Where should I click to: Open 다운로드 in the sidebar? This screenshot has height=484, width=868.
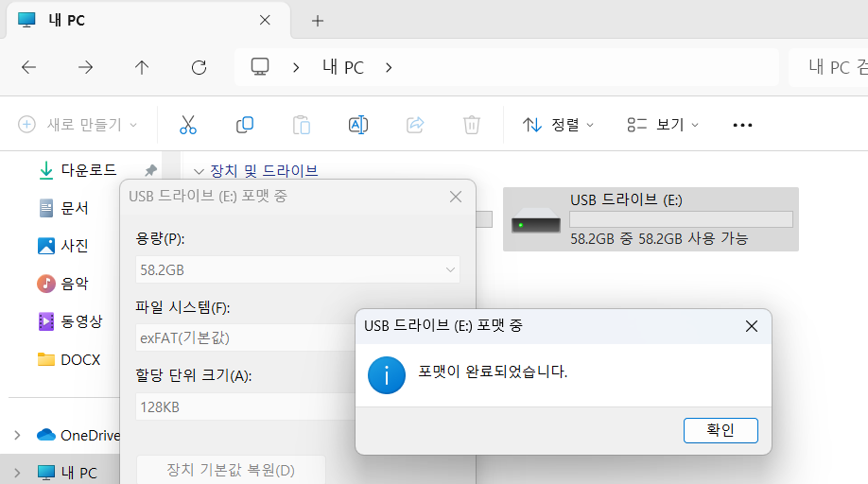[x=89, y=170]
